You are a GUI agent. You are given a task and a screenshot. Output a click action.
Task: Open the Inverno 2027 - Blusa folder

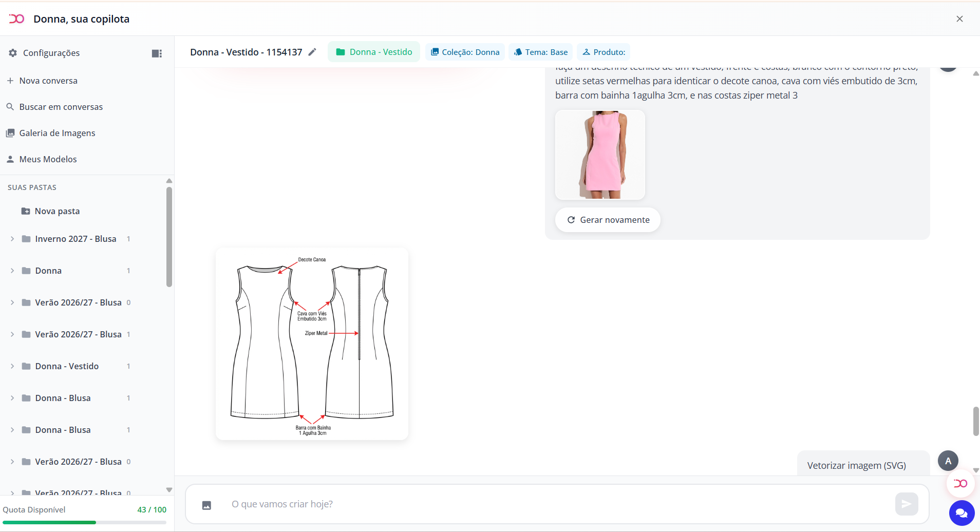tap(76, 239)
